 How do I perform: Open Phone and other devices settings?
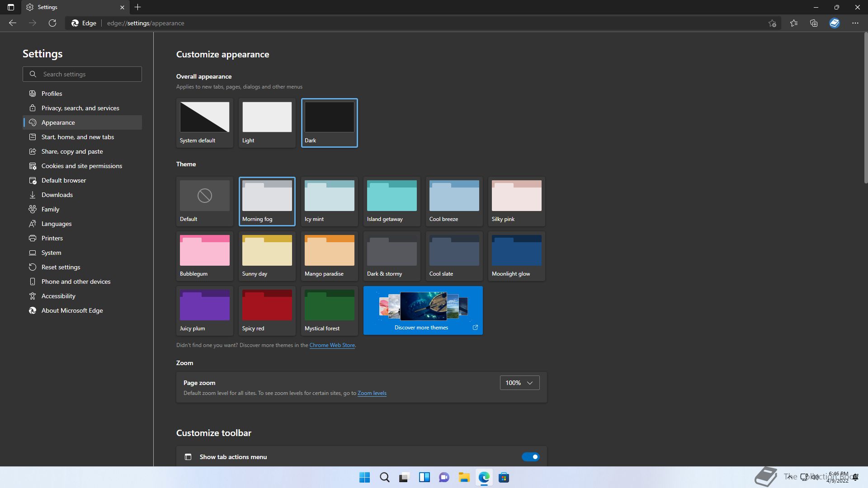pyautogui.click(x=82, y=282)
